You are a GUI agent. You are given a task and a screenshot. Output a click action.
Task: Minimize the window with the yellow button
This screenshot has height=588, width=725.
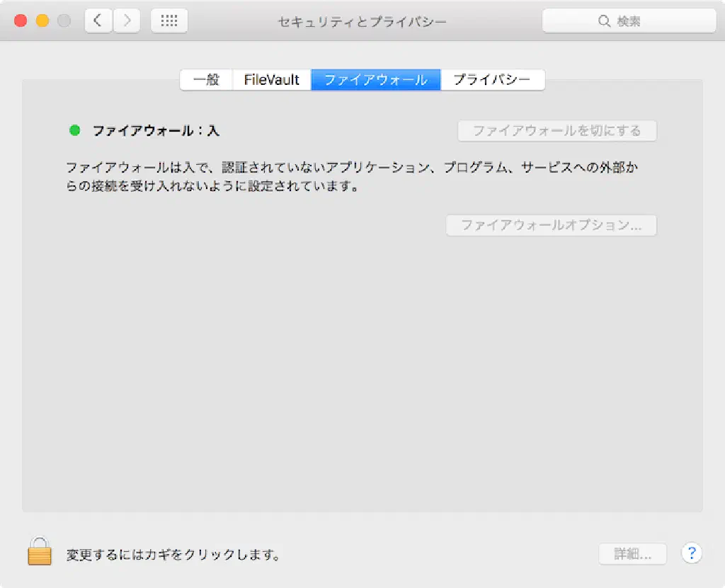42,21
